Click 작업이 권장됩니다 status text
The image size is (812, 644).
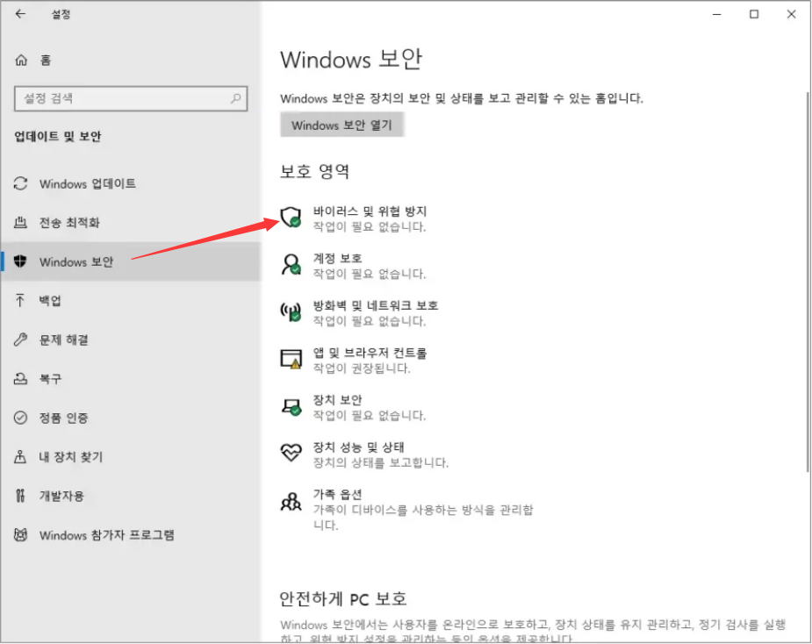362,369
